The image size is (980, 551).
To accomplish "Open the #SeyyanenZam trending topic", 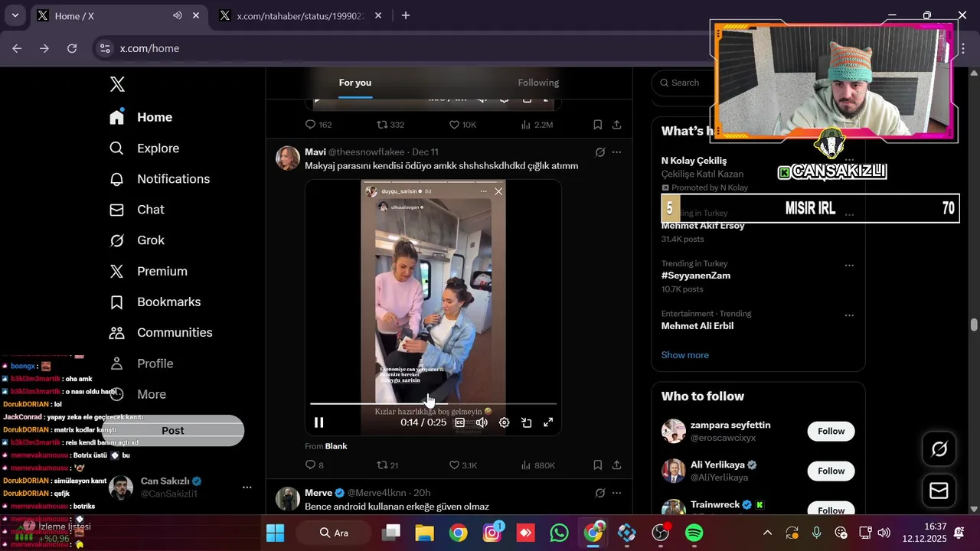I will pos(696,275).
